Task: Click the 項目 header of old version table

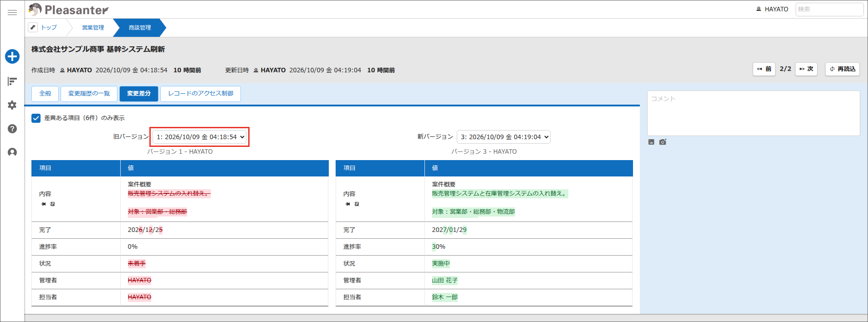Action: click(x=76, y=168)
